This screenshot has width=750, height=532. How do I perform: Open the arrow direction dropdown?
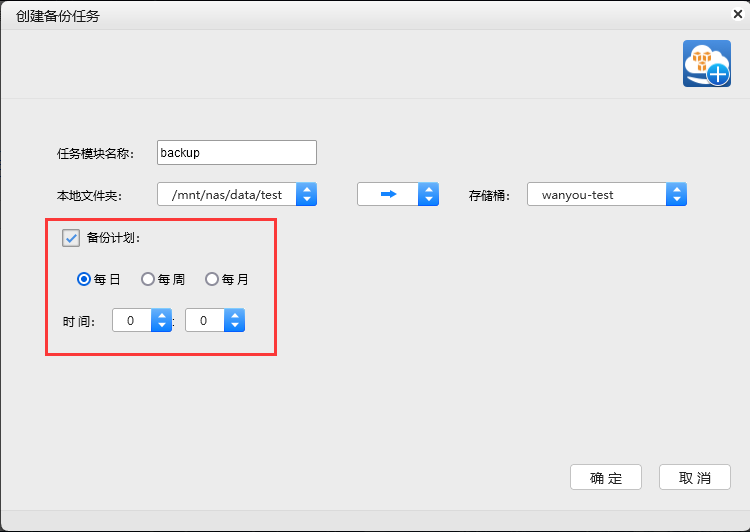[x=398, y=194]
